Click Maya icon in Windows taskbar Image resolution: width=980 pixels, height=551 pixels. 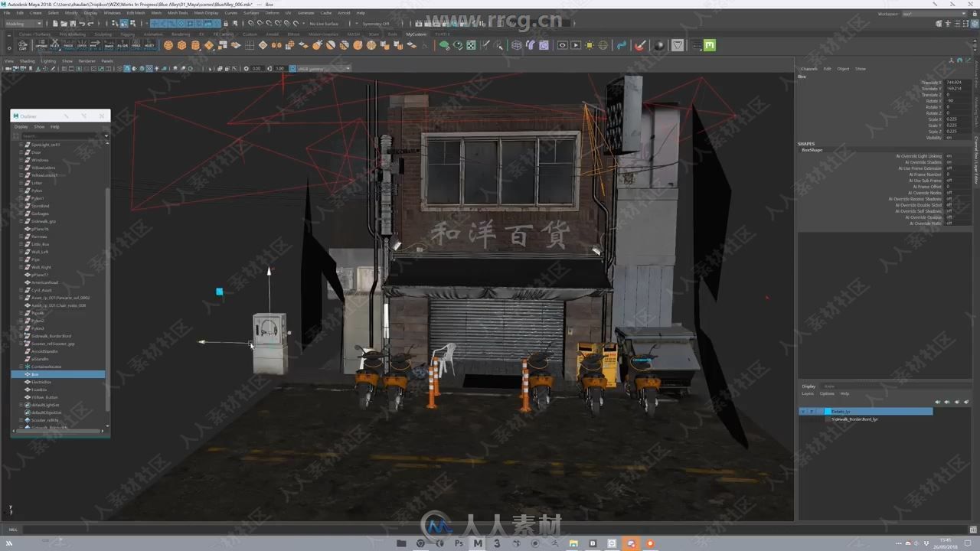coord(478,543)
